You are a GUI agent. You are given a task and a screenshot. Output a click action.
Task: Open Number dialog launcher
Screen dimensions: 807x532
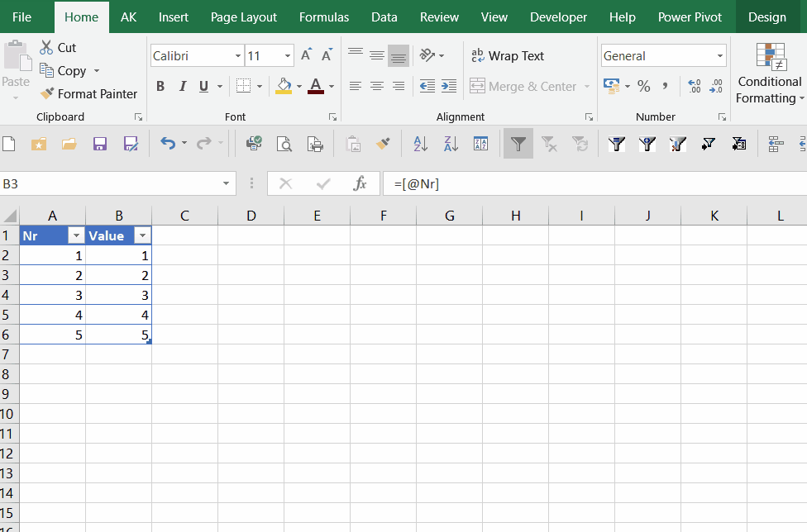[722, 117]
